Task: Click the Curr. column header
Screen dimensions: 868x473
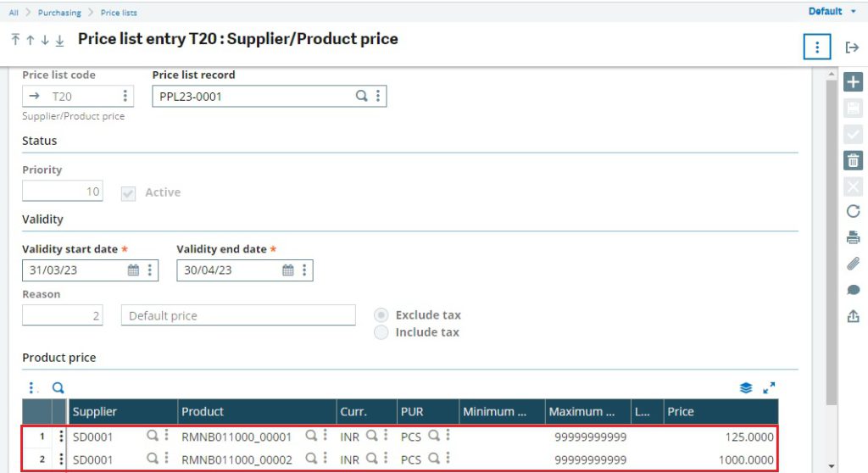Action: point(366,411)
